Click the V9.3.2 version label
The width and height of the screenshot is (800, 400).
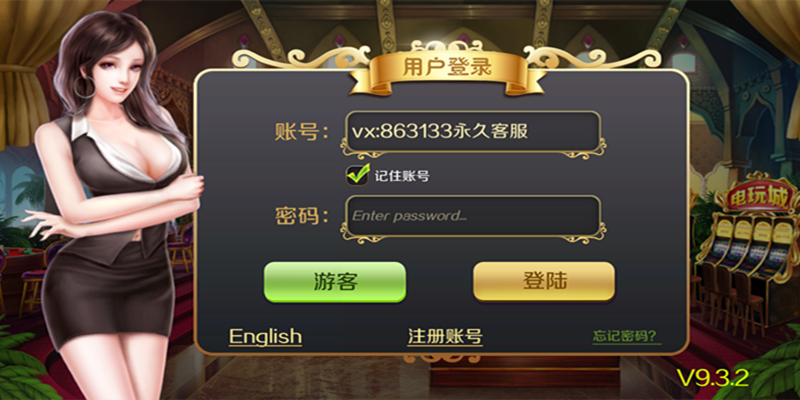coord(713,378)
